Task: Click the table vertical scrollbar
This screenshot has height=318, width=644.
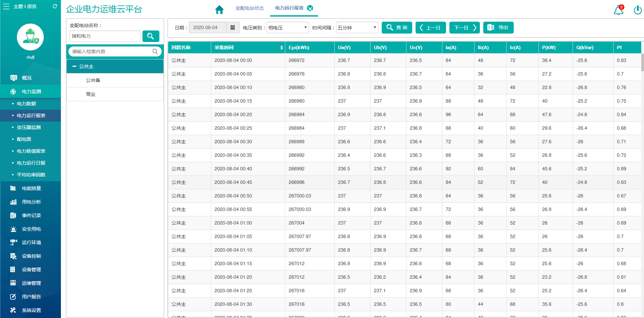Action: (642, 63)
